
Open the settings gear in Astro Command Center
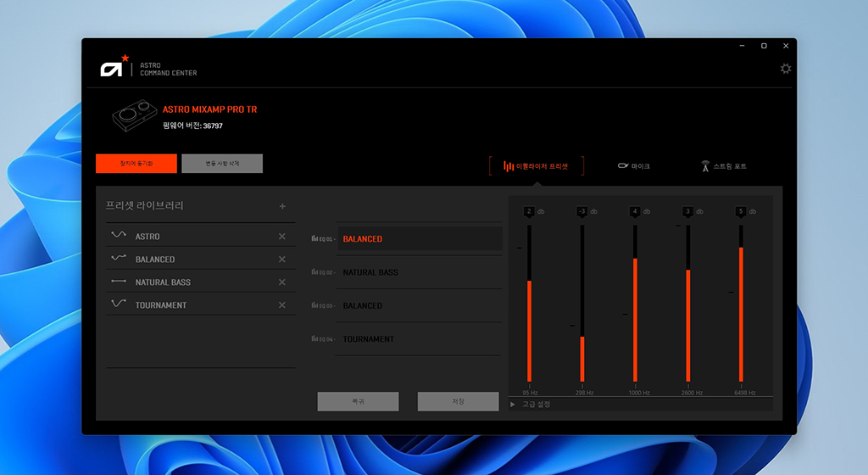point(786,69)
